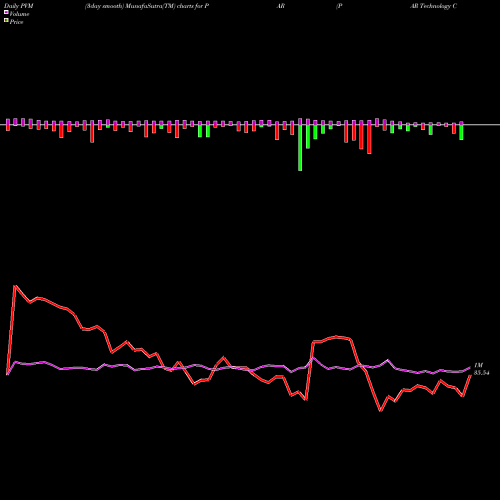
Task: Click the Price legend color swatch
Action: 6,21
